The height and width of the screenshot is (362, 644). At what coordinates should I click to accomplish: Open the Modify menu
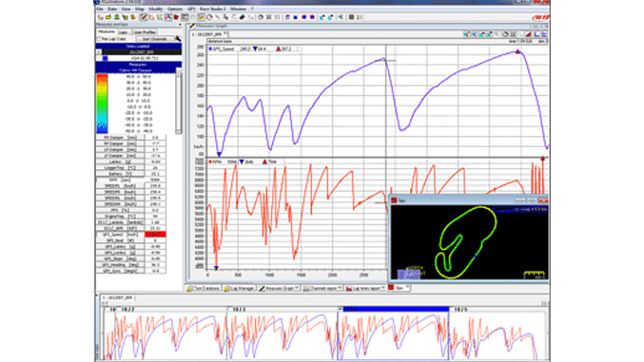pyautogui.click(x=156, y=10)
